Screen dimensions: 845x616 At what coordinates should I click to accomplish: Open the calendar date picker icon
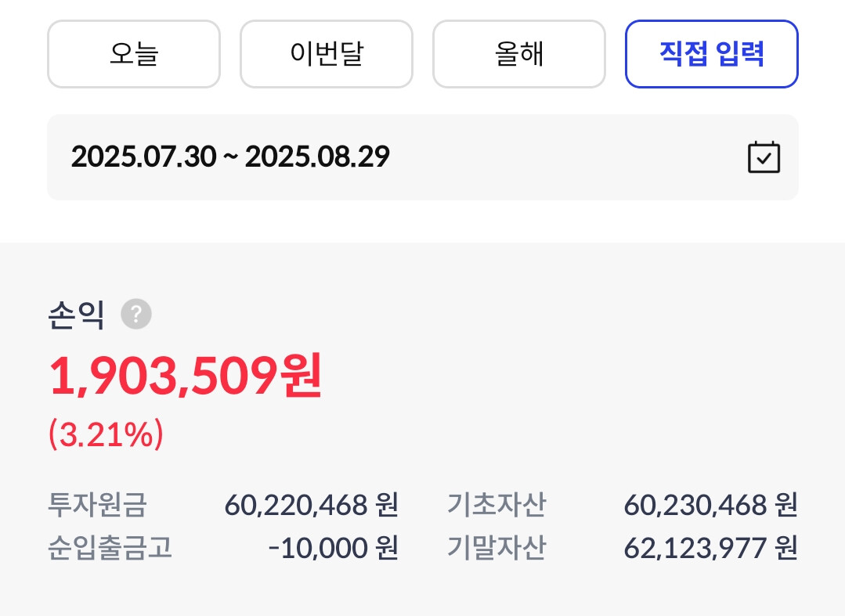click(x=764, y=157)
